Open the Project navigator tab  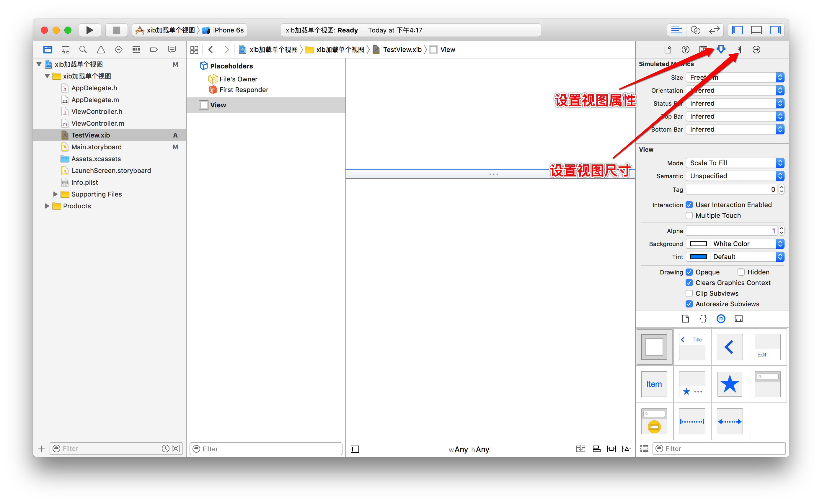click(x=48, y=50)
